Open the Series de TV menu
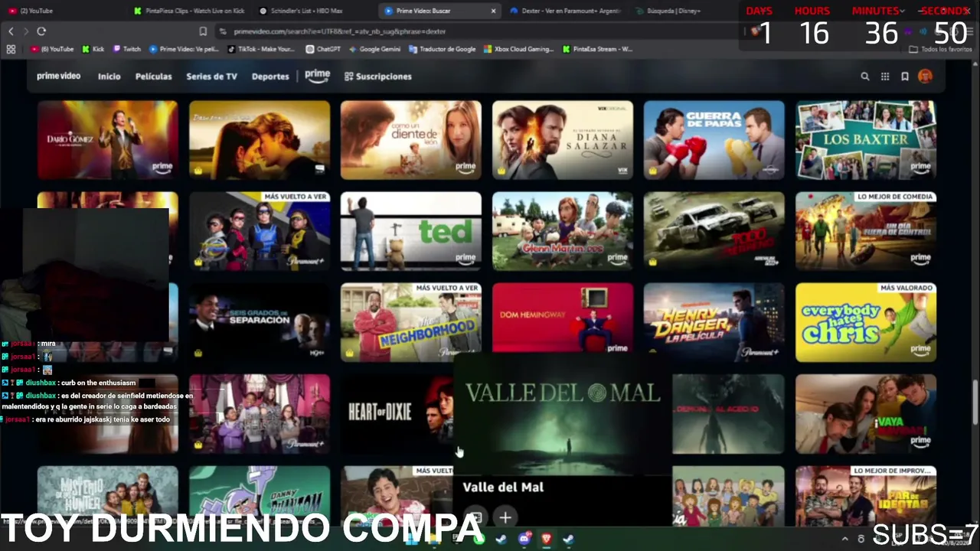The height and width of the screenshot is (551, 980). 211,77
